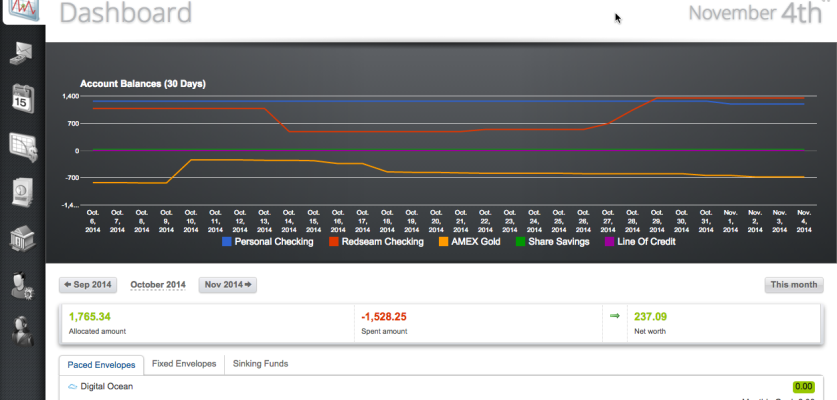Jump to This month

point(793,285)
